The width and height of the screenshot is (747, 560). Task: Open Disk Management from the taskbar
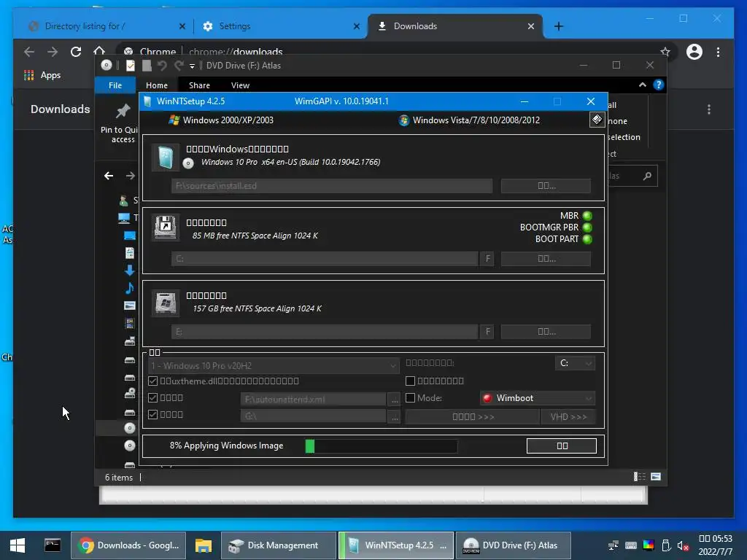pyautogui.click(x=278, y=545)
